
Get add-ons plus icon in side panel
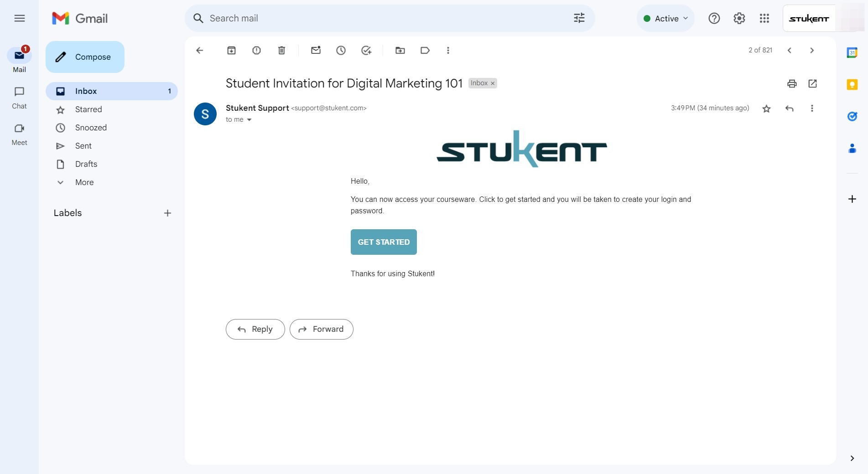[x=852, y=199]
